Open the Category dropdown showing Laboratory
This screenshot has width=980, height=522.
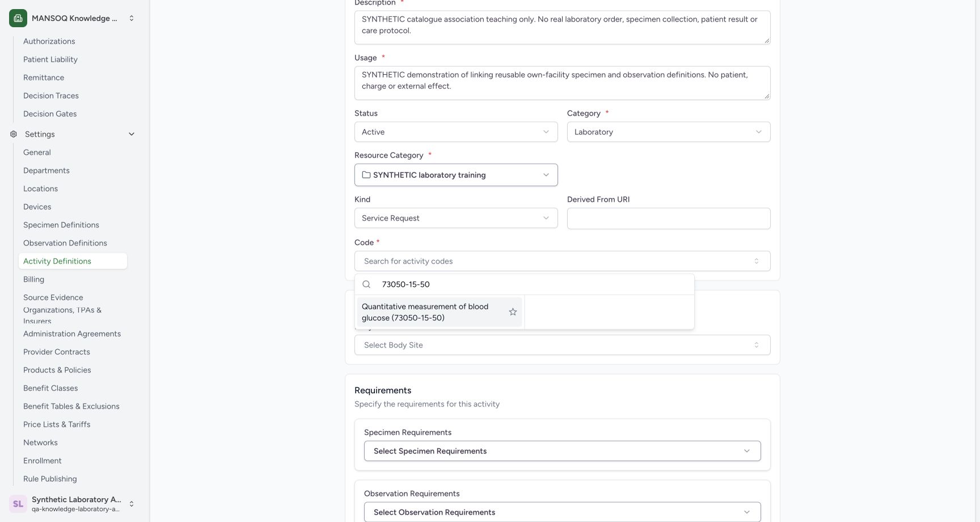(669, 132)
